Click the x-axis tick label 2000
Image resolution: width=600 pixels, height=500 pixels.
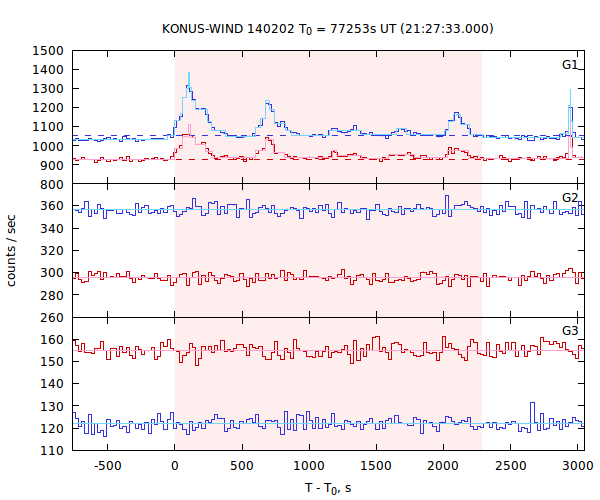[x=443, y=466]
